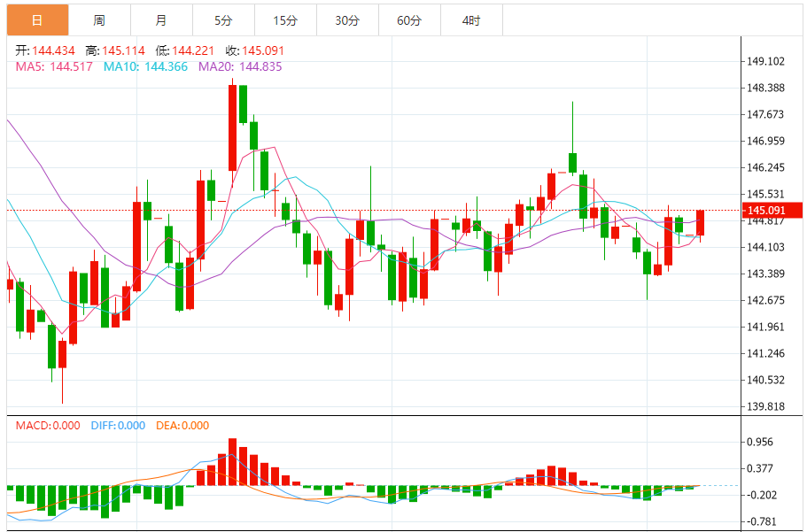Click the high price value 145.114
The image size is (807, 532).
123,51
